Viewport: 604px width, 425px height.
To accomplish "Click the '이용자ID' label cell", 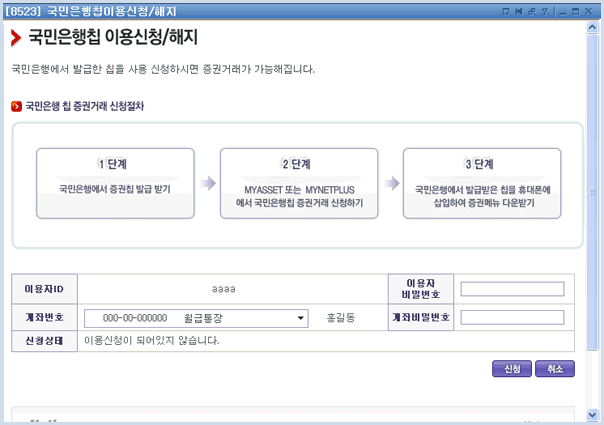I will point(44,289).
